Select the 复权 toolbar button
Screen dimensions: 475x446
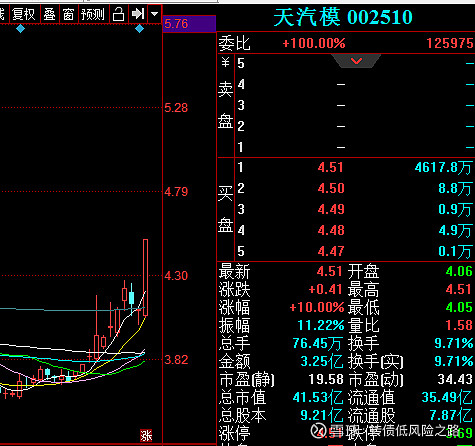tap(23, 14)
